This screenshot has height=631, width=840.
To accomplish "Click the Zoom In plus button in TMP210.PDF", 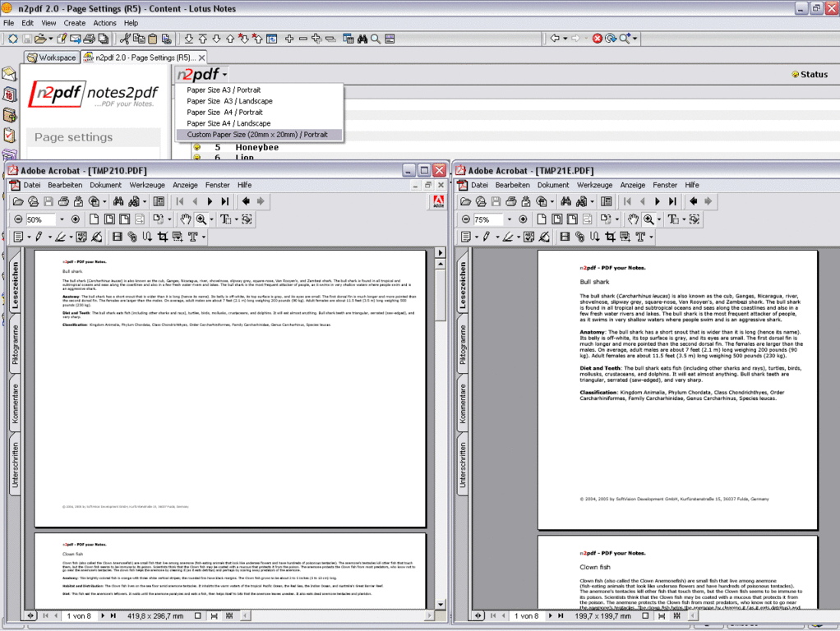I will 76,219.
